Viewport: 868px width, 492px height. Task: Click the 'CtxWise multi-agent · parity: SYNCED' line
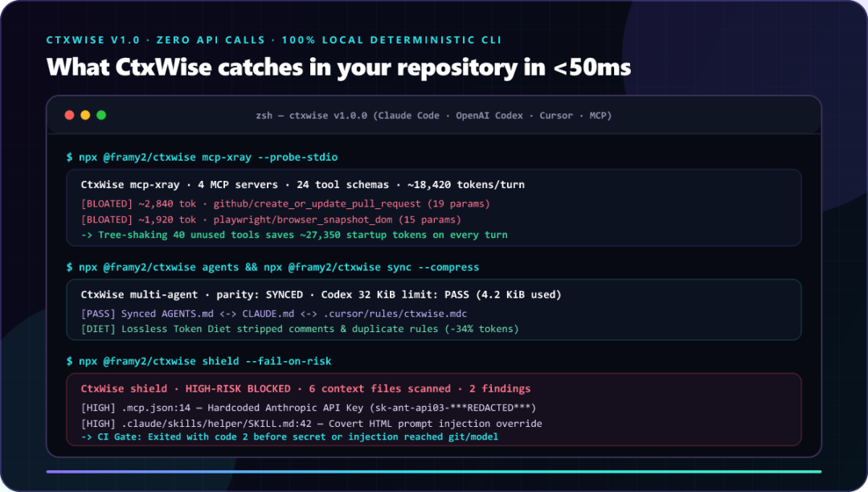click(x=321, y=295)
